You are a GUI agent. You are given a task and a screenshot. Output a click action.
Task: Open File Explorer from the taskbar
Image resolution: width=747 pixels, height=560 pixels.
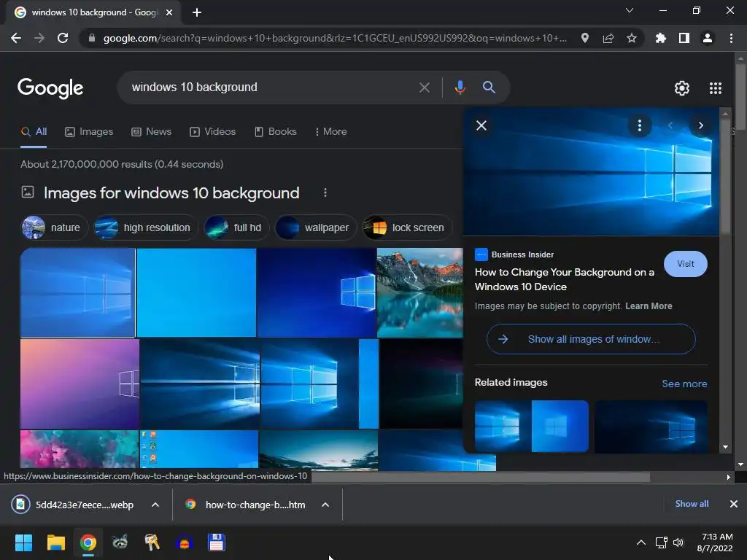(x=55, y=542)
